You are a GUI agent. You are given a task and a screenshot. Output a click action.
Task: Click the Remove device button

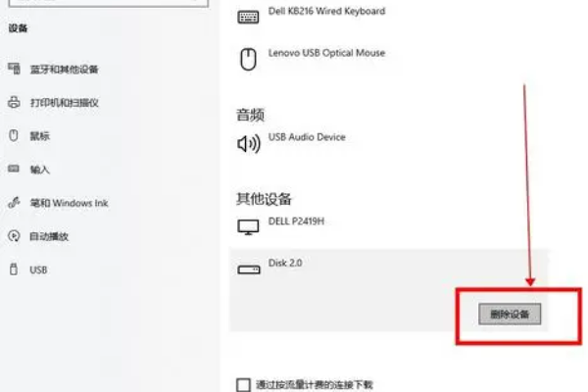(x=510, y=314)
